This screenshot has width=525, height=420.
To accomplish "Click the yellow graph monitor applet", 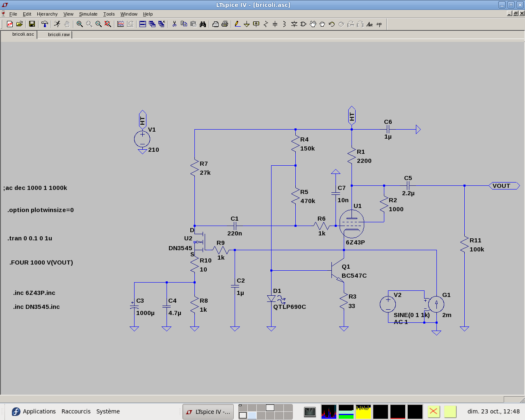I will (363, 412).
